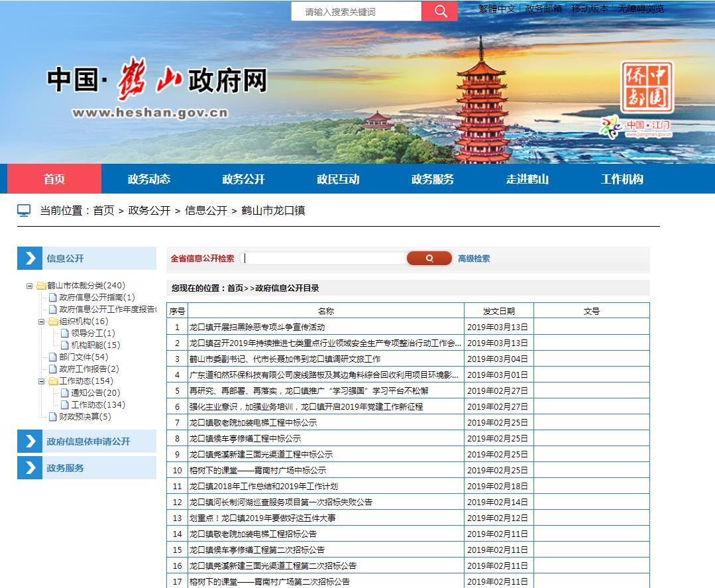Viewport: 715px width, 588px height.
Task: Open article 龙口镇开展扫黑除恶专项斗争宣传活动
Action: (x=257, y=327)
